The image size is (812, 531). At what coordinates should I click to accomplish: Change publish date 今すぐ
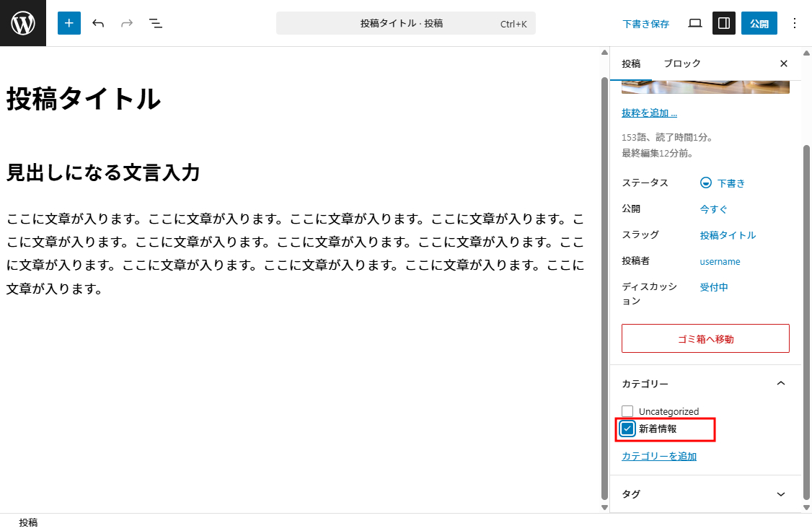tap(714, 209)
